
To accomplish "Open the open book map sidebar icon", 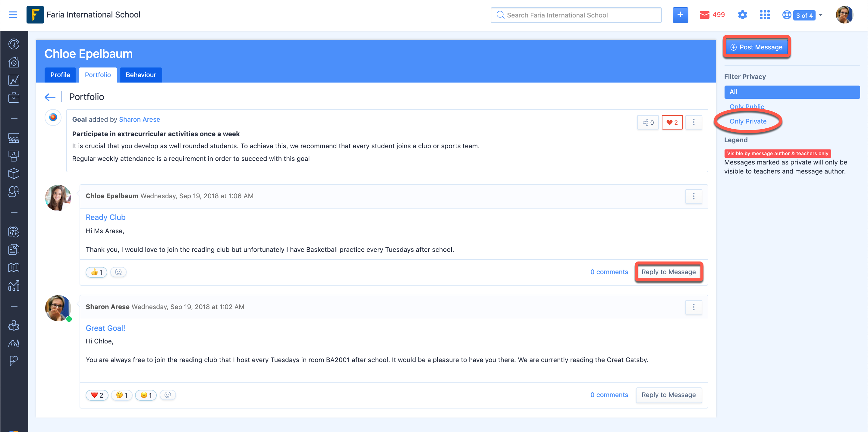I will [x=14, y=267].
